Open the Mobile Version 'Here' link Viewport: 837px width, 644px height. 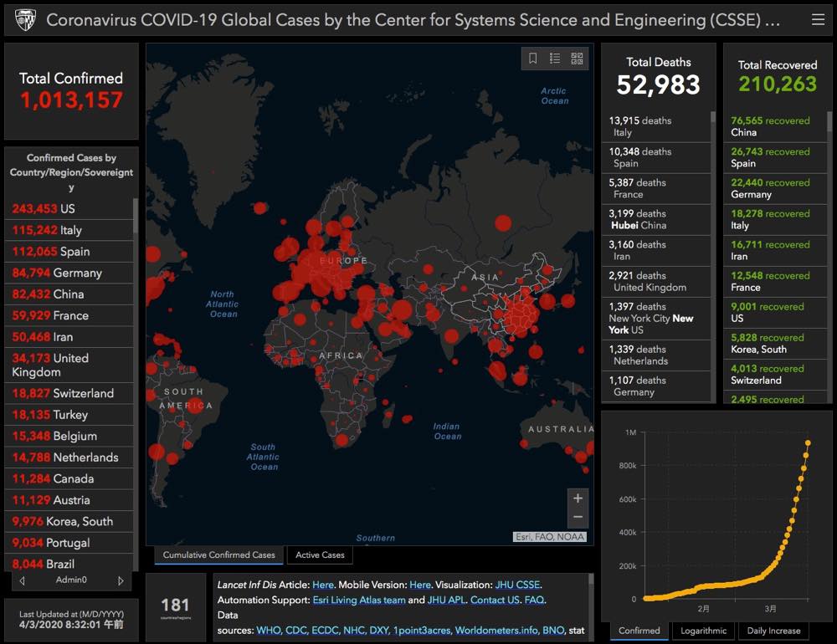click(x=420, y=585)
